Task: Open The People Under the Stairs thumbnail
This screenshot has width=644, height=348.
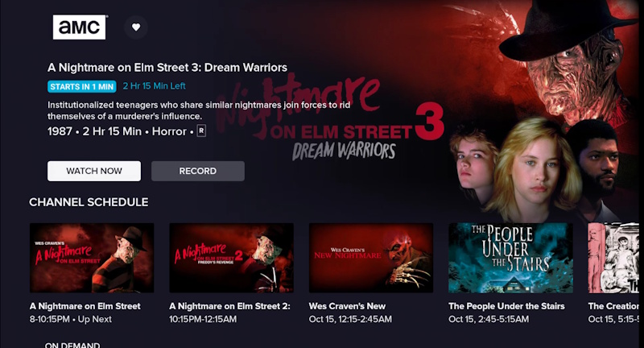Action: click(x=510, y=258)
